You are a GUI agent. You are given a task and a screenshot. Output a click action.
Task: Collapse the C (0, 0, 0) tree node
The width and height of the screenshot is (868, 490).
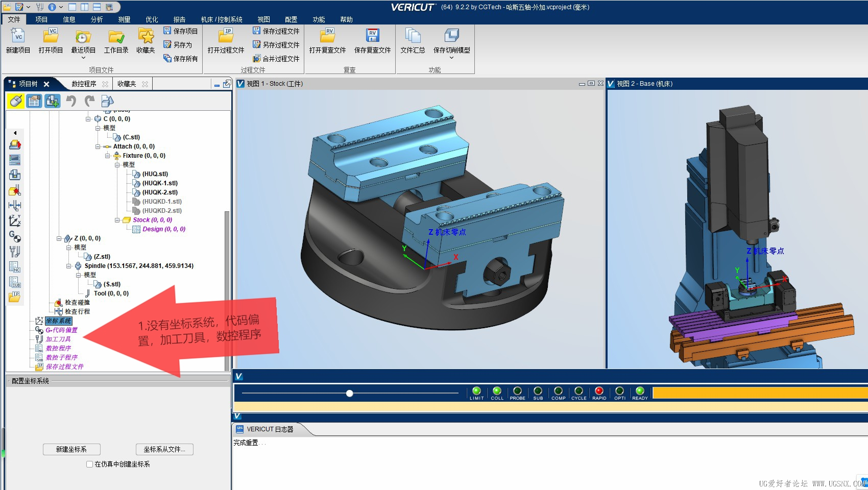pyautogui.click(x=88, y=119)
